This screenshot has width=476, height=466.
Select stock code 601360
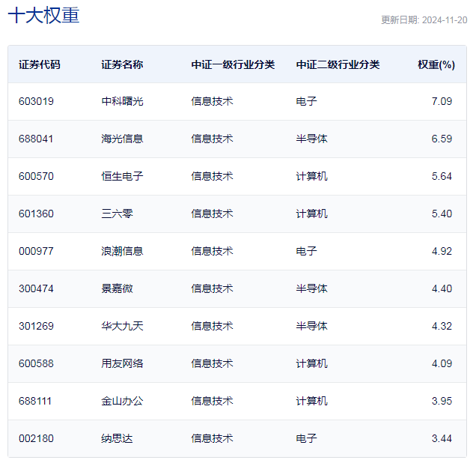tap(36, 214)
